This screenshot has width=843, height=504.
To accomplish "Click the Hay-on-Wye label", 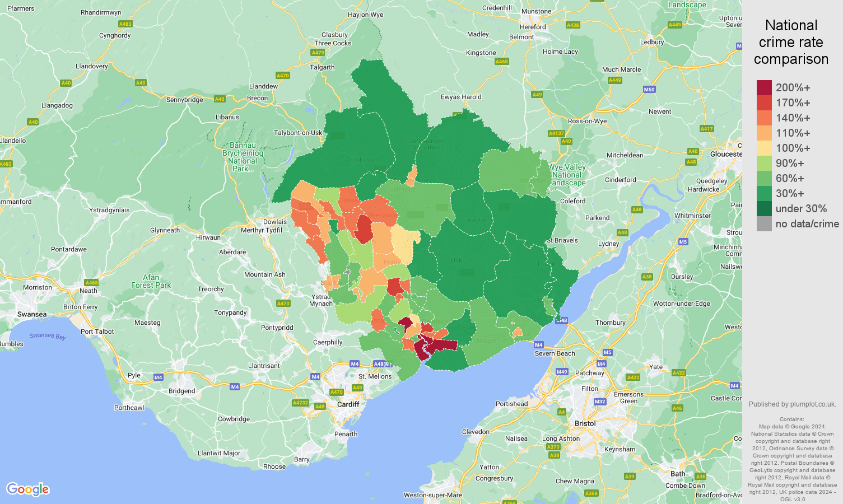I will click(365, 15).
